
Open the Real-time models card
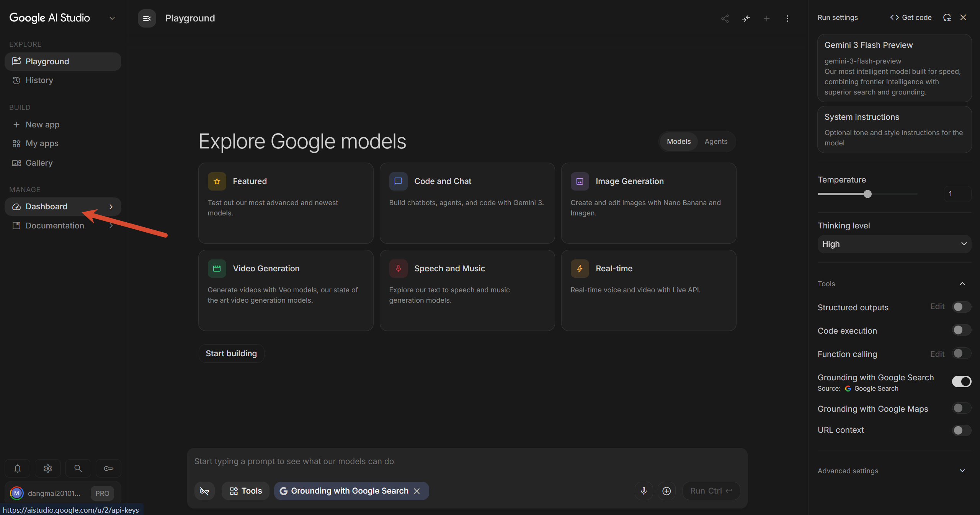(x=649, y=290)
